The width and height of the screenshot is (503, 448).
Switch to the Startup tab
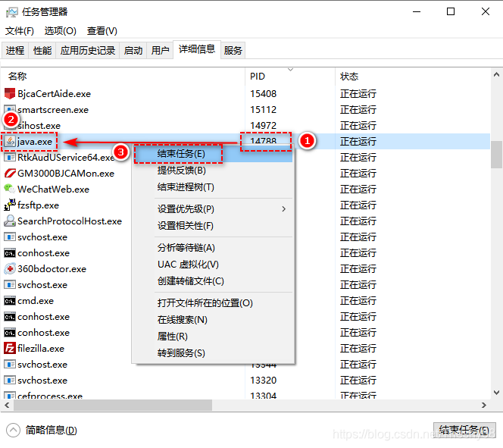[x=133, y=50]
